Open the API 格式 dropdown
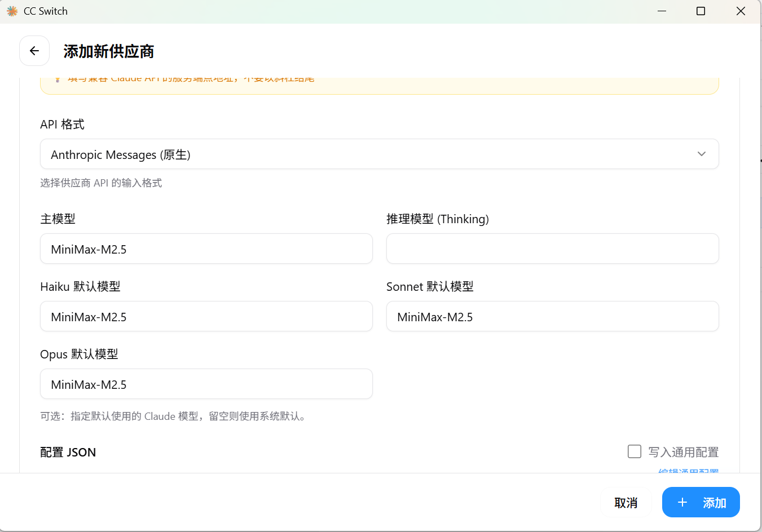 (x=379, y=154)
